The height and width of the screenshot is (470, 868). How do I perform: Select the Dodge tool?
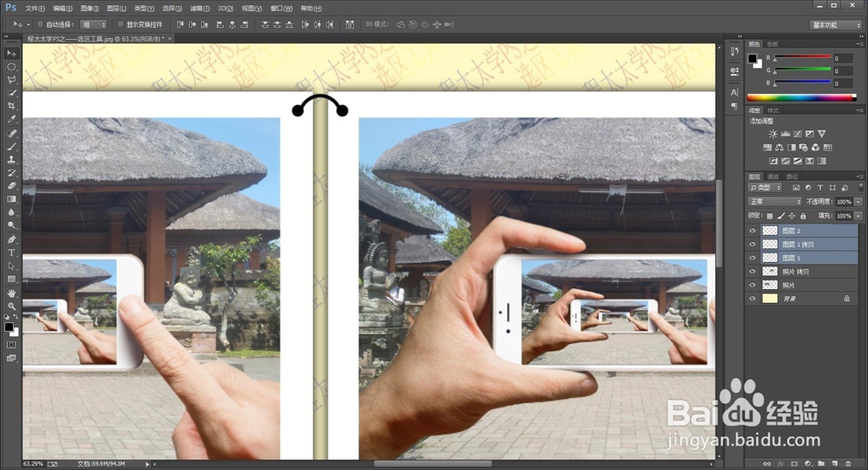pyautogui.click(x=11, y=226)
